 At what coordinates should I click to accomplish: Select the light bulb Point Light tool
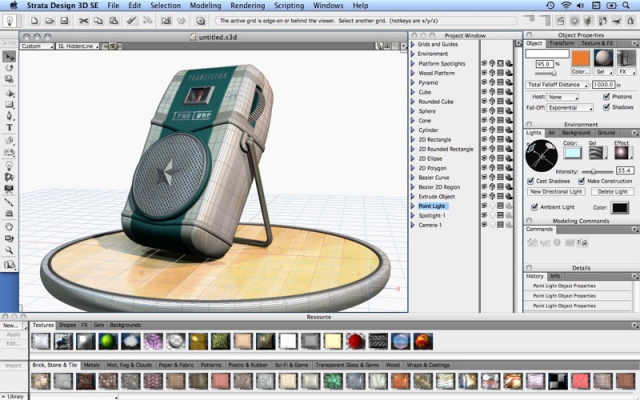[x=9, y=165]
